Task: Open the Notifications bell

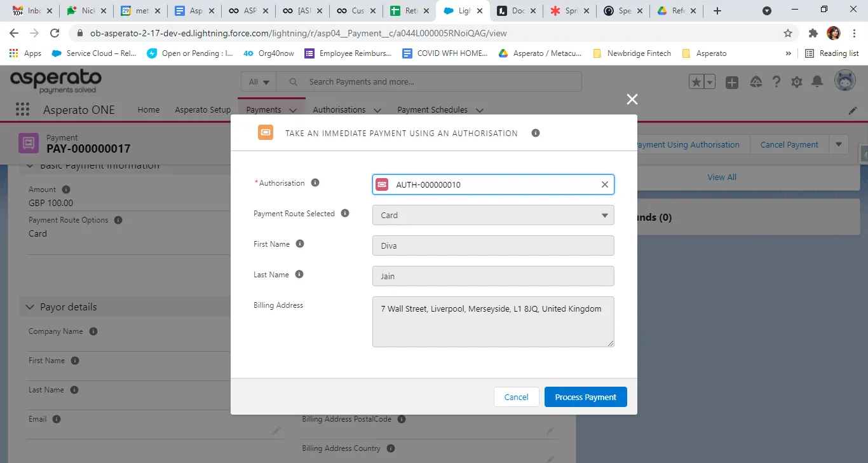Action: pos(818,81)
